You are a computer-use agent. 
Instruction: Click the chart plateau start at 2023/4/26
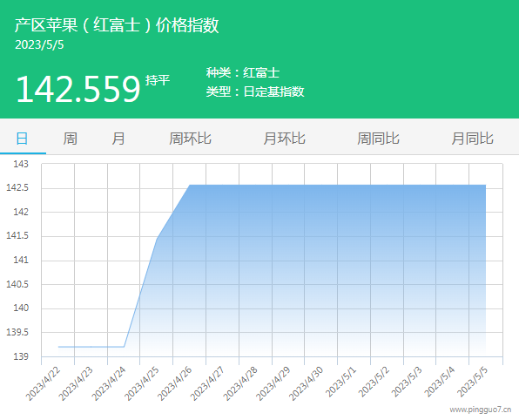point(189,185)
